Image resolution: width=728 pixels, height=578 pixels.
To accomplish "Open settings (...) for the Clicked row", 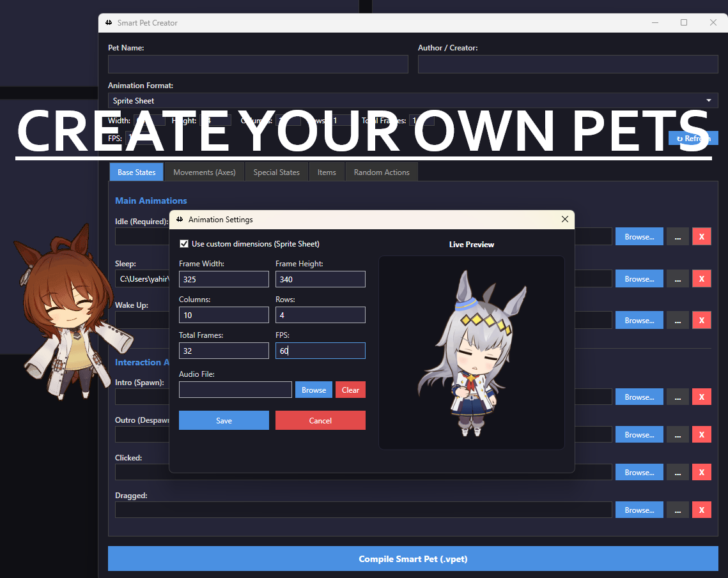I will click(x=678, y=472).
